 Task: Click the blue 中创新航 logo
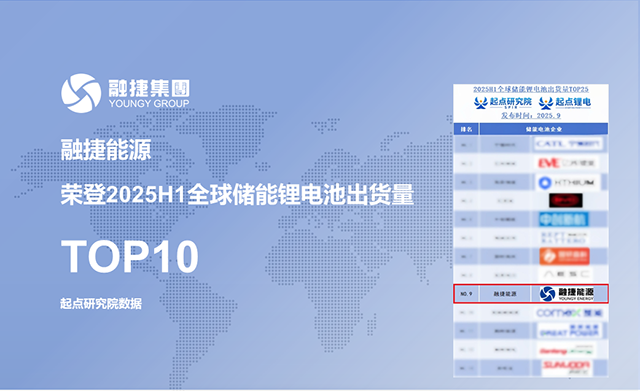(563, 220)
